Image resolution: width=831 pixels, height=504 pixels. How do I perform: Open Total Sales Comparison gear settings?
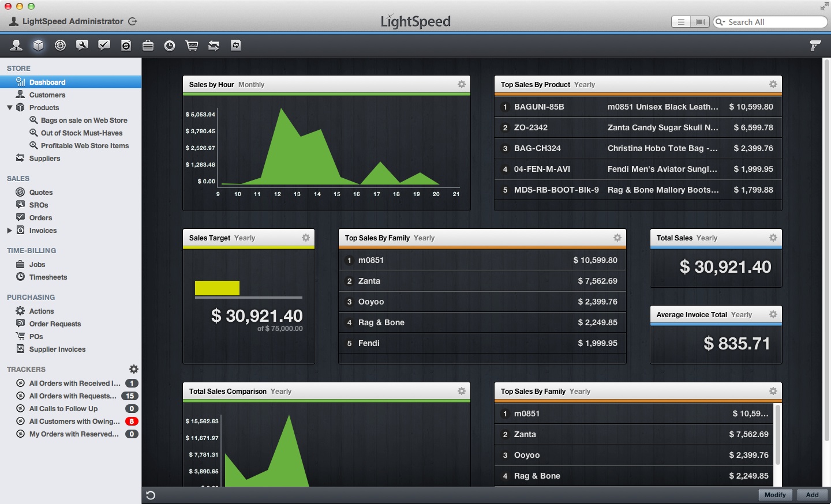[x=462, y=391]
